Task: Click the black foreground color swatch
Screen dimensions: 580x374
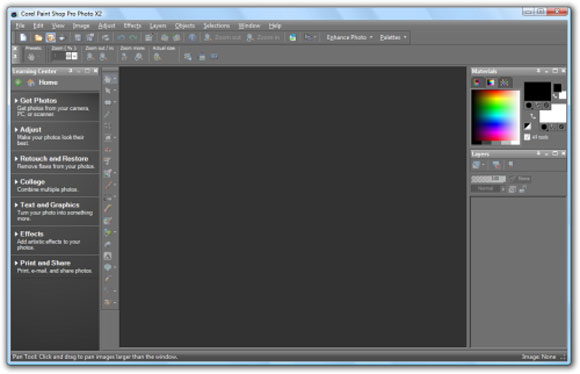Action: point(537,91)
